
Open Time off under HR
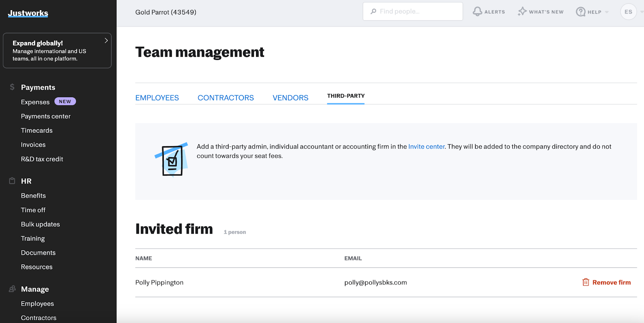pyautogui.click(x=33, y=210)
